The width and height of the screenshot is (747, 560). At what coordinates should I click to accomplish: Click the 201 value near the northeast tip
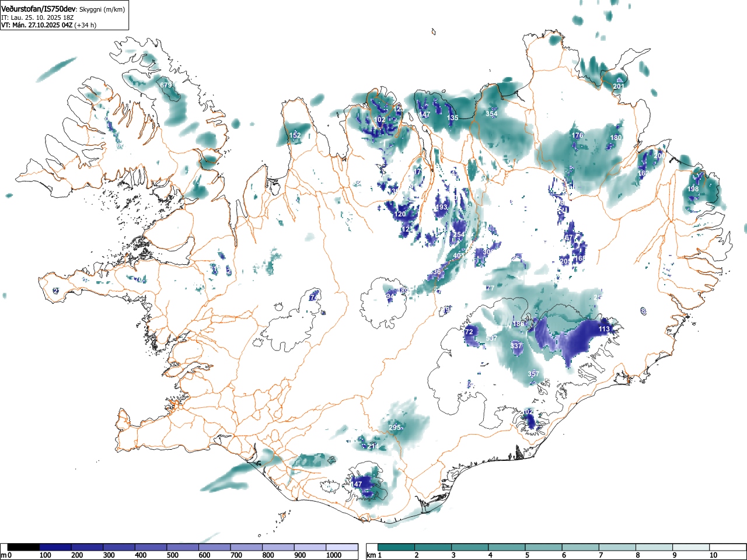(619, 86)
